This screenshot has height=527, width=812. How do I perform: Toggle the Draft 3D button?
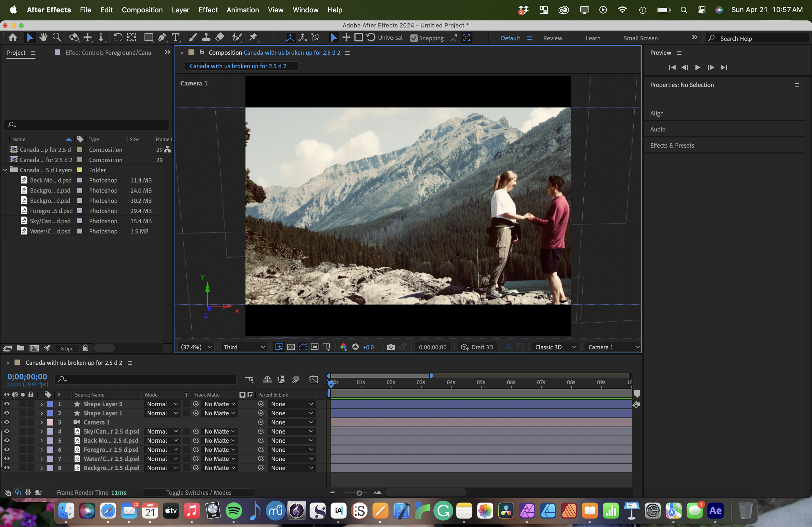477,347
